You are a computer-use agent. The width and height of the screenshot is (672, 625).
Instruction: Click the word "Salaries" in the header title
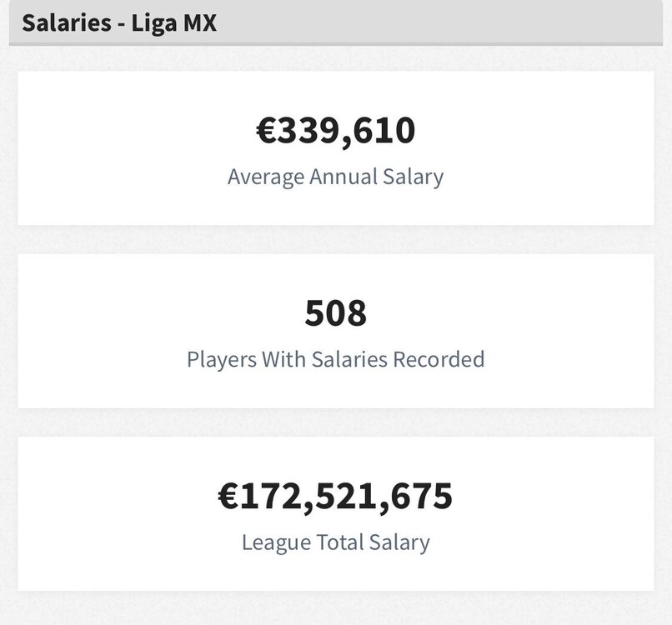[67, 22]
